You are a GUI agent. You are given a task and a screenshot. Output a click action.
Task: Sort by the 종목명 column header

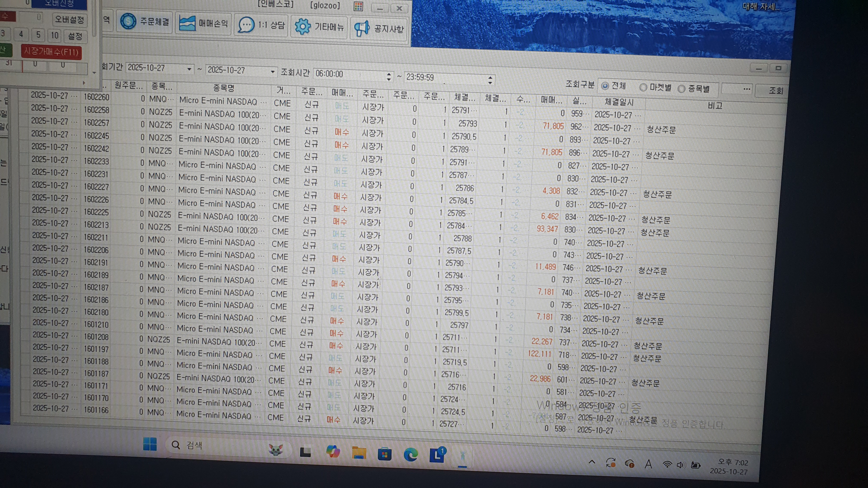223,88
